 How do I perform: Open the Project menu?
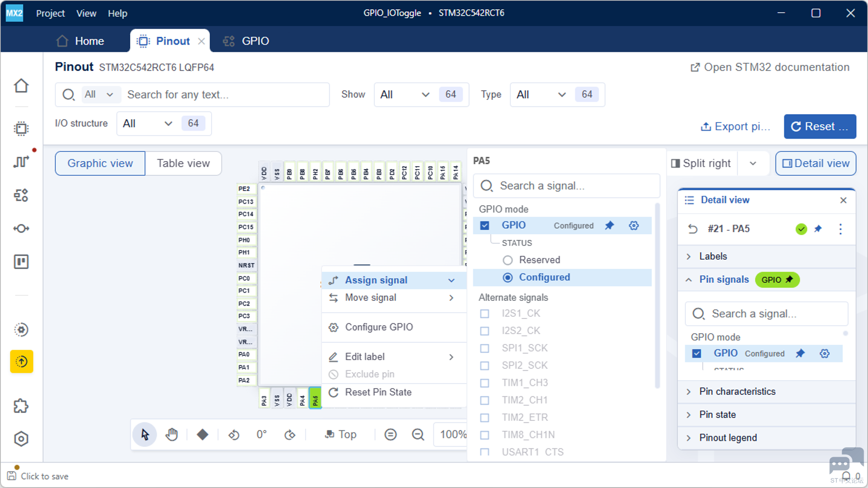click(x=50, y=13)
